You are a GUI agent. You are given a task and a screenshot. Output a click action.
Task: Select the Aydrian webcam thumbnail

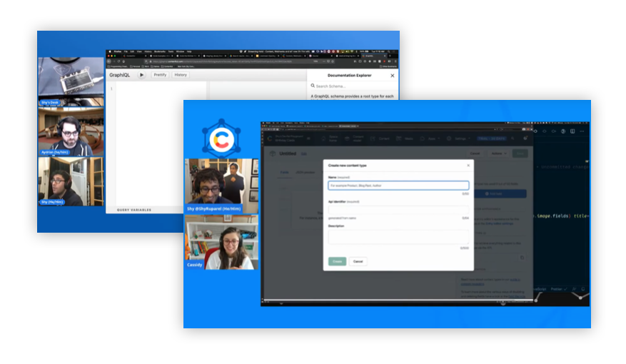(71, 132)
